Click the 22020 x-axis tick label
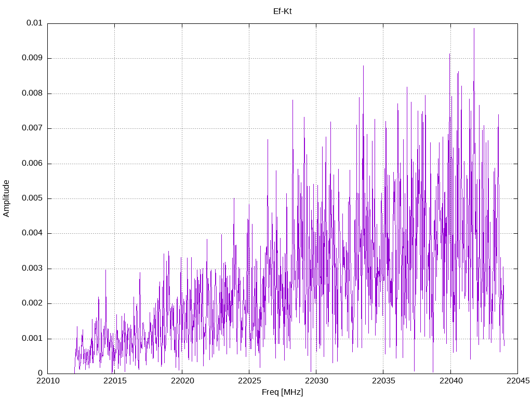The image size is (532, 399). (182, 381)
